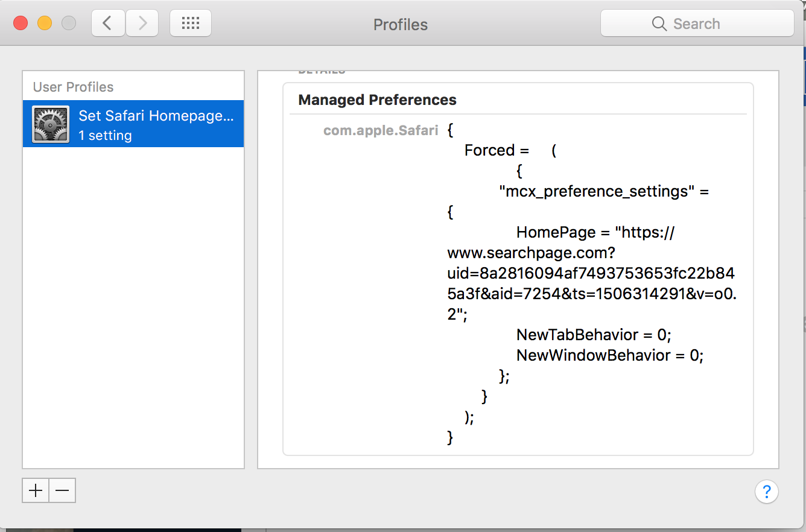Close the Profiles window

point(21,24)
